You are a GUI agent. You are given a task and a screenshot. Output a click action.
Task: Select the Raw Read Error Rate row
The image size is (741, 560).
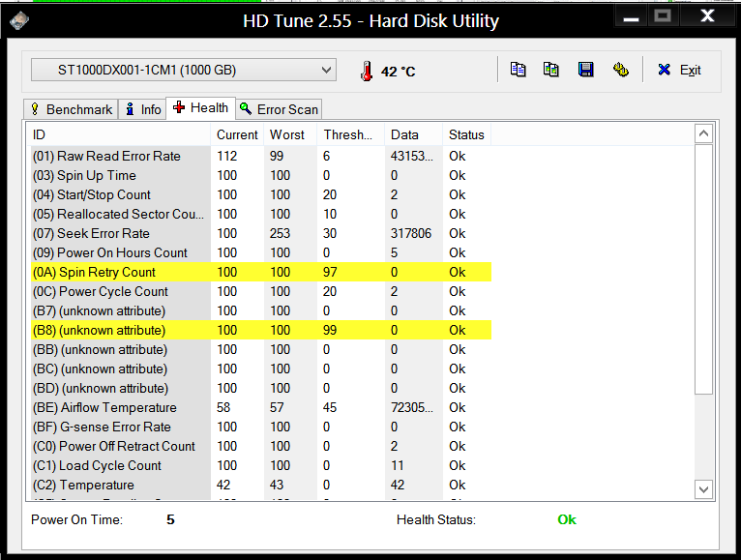tap(261, 156)
